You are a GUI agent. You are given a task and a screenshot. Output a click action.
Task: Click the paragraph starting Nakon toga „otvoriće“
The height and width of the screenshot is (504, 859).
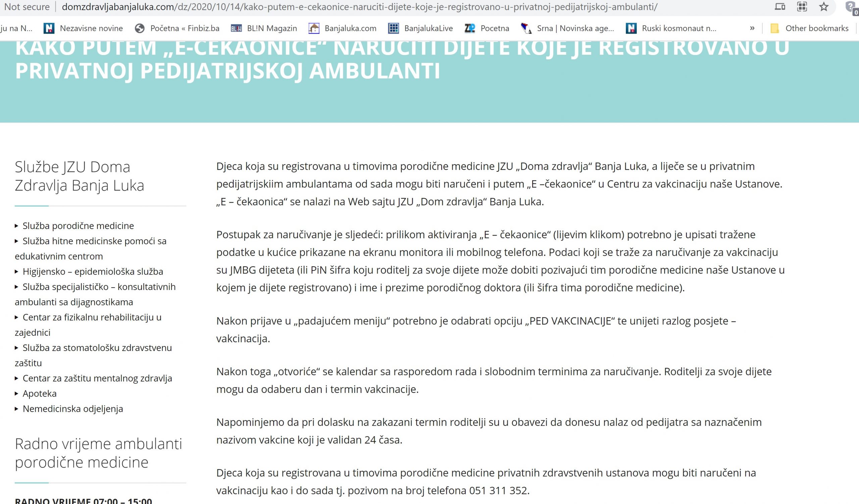(x=494, y=380)
